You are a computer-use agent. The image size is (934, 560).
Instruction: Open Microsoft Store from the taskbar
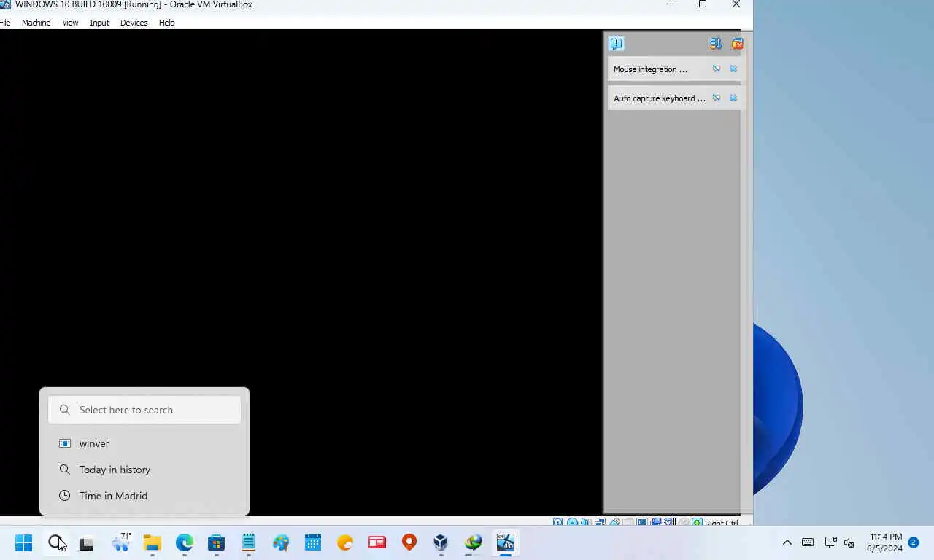[x=216, y=542]
